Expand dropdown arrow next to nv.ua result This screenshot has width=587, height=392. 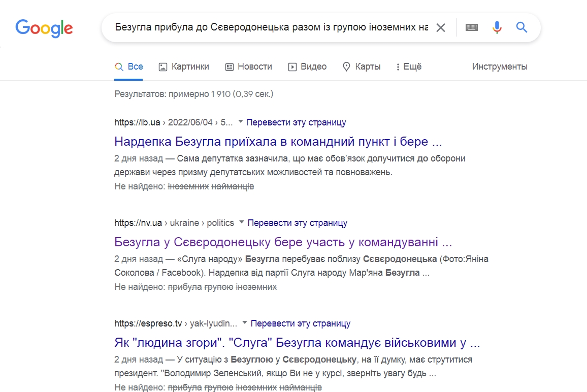click(x=242, y=222)
